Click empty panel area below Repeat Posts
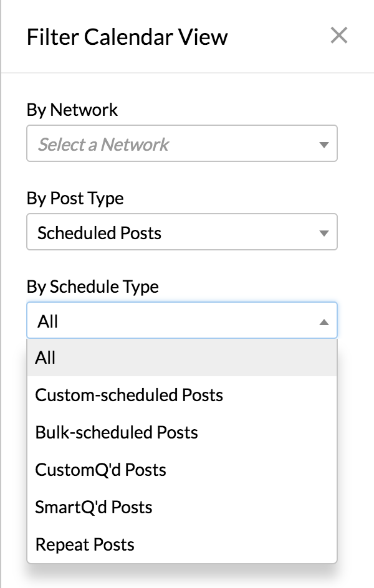374x588 pixels. (187, 577)
